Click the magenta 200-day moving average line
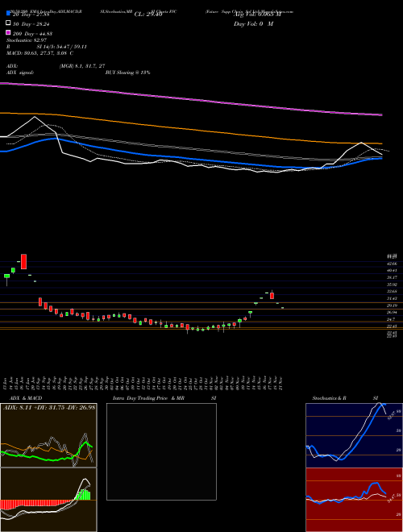 pos(191,98)
